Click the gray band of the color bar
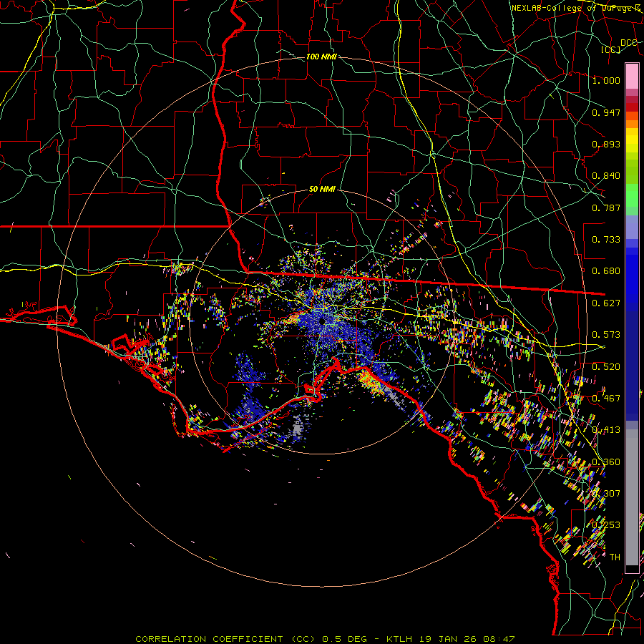Screen dimensions: 644x644 click(x=632, y=497)
